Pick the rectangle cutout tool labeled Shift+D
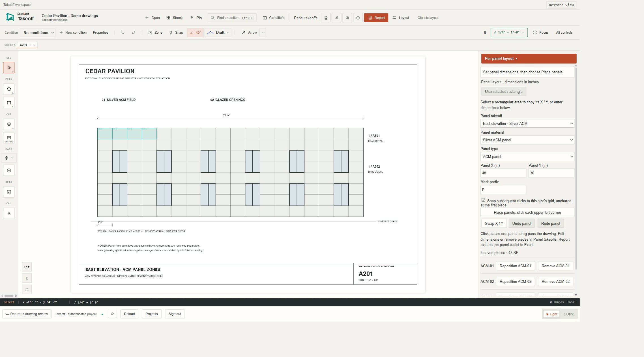The image size is (644, 357). tap(9, 138)
